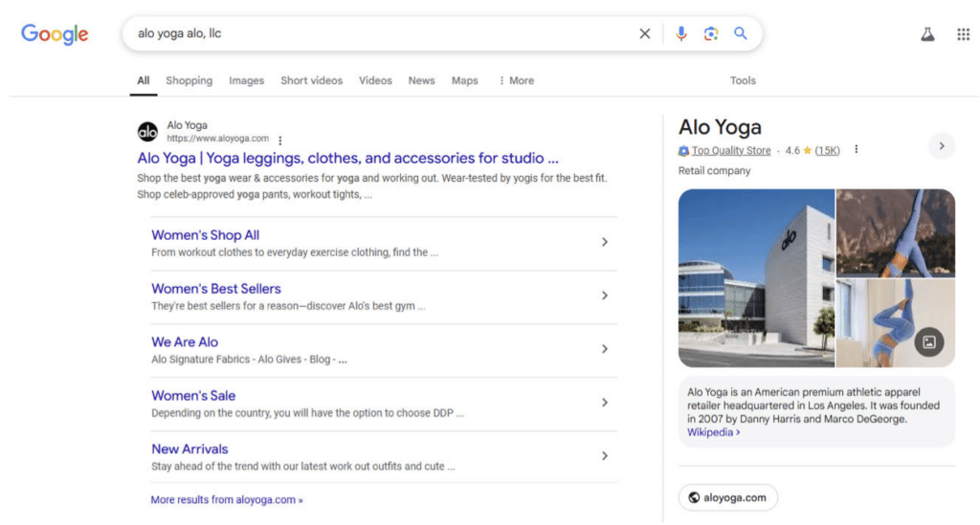Open the Wikipedia link in description
Viewport: 980px width, 525px height.
tap(713, 432)
